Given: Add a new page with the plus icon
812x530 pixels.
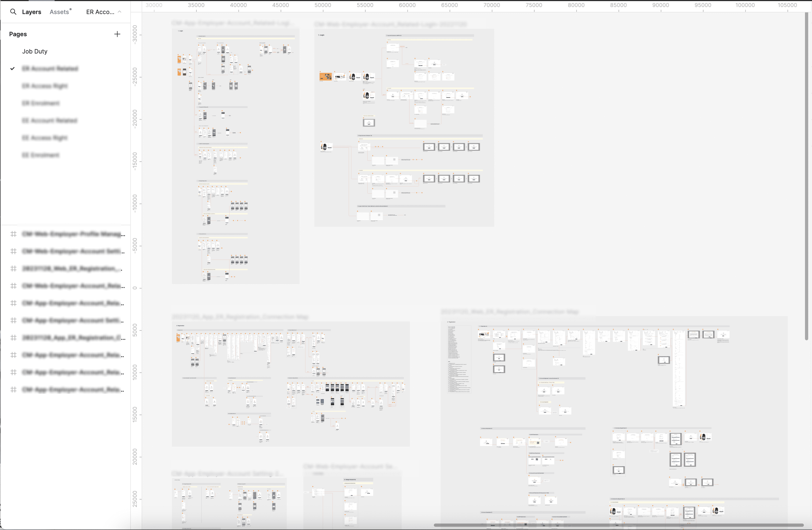Looking at the screenshot, I should point(117,34).
